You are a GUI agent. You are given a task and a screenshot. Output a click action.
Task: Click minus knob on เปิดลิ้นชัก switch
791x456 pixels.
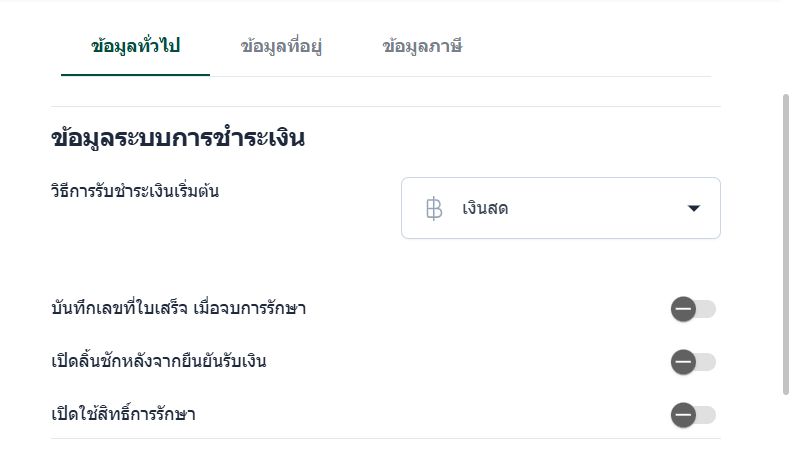(684, 362)
